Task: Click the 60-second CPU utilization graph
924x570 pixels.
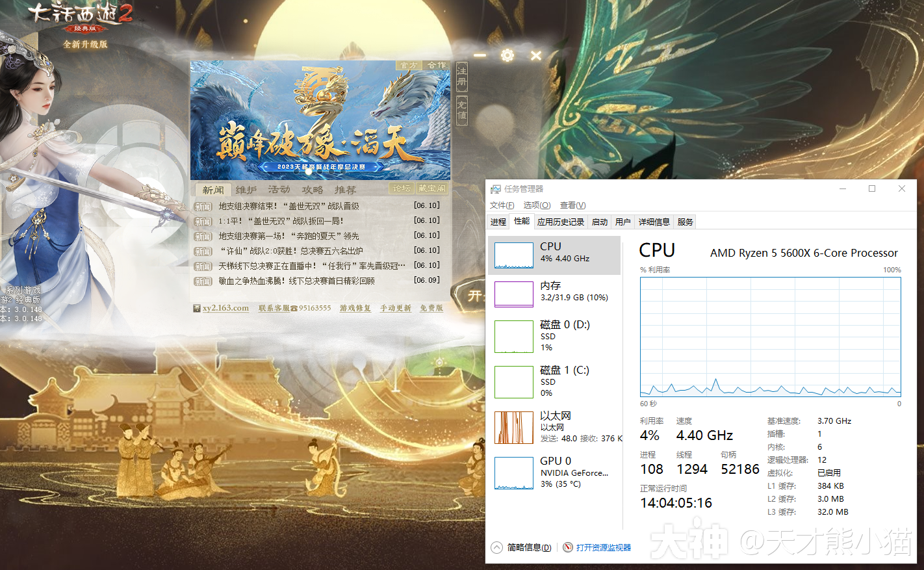Action: click(770, 336)
